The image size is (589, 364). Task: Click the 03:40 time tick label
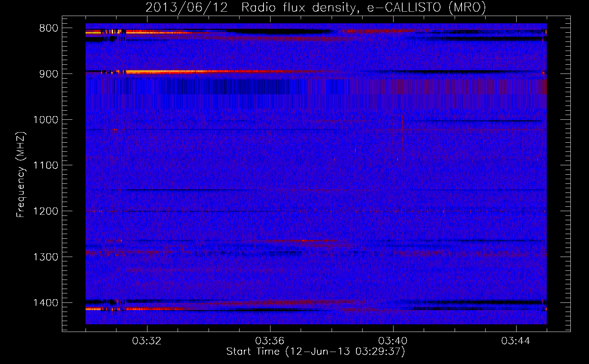tap(393, 341)
